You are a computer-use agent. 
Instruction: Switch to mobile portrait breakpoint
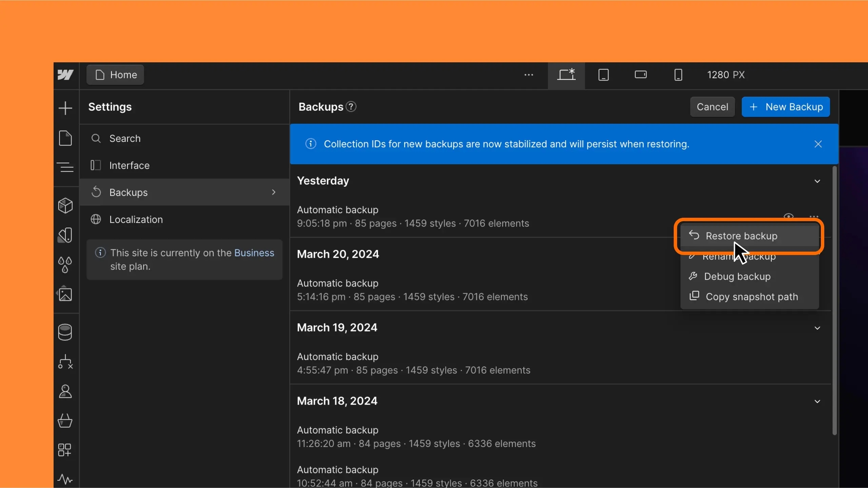678,75
